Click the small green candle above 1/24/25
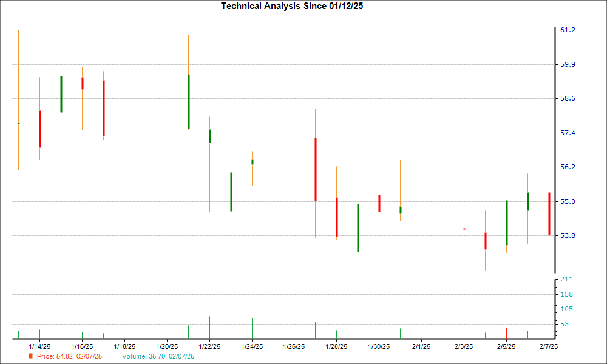Viewport: 607px width, 364px height. point(253,162)
